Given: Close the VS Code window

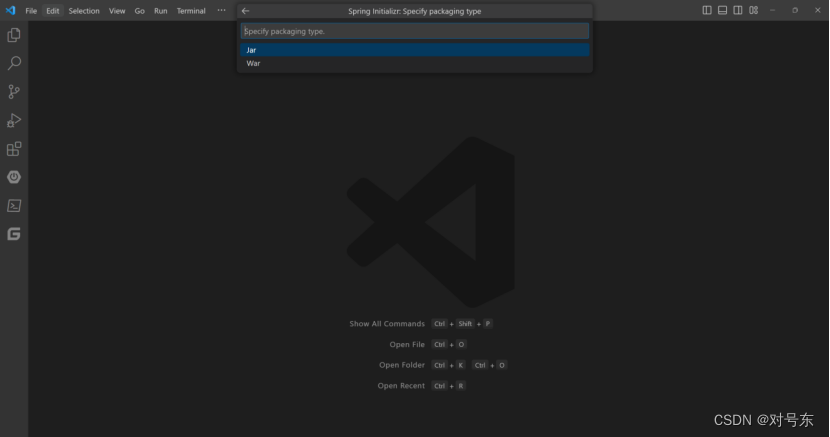Looking at the screenshot, I should pyautogui.click(x=817, y=11).
